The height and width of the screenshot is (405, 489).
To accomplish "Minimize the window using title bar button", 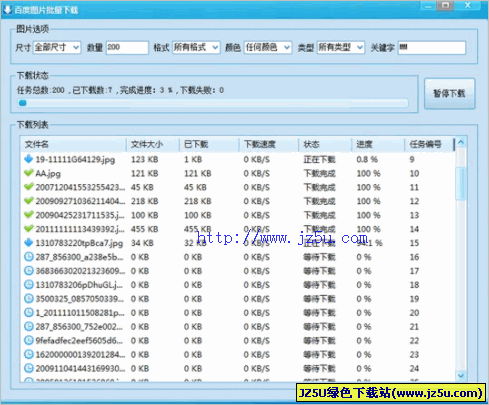I will tap(429, 6).
